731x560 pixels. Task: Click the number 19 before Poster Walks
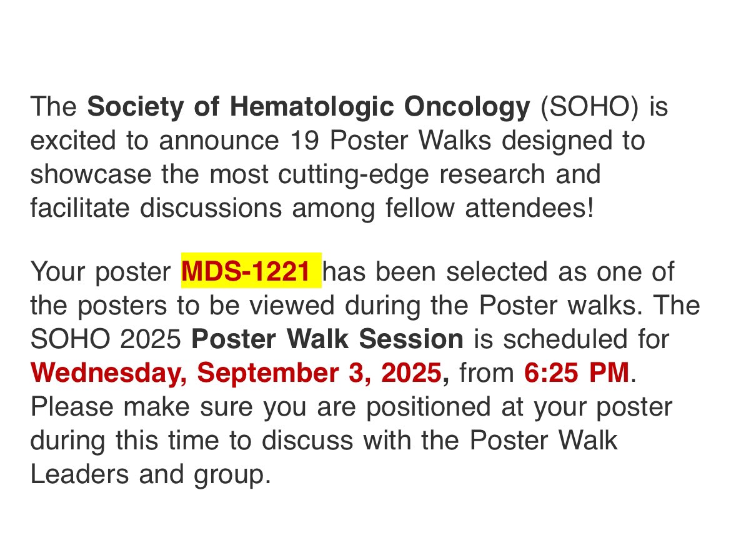pyautogui.click(x=305, y=141)
